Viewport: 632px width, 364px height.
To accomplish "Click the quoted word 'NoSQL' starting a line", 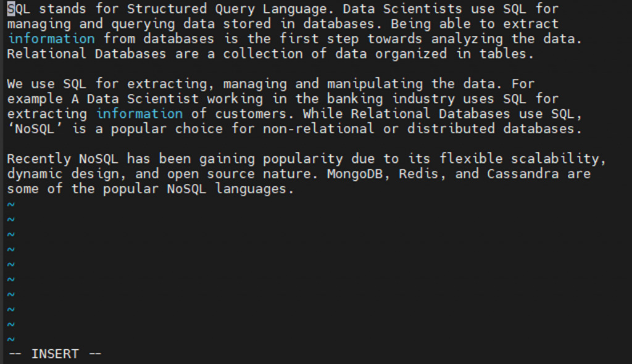I will tap(35, 129).
